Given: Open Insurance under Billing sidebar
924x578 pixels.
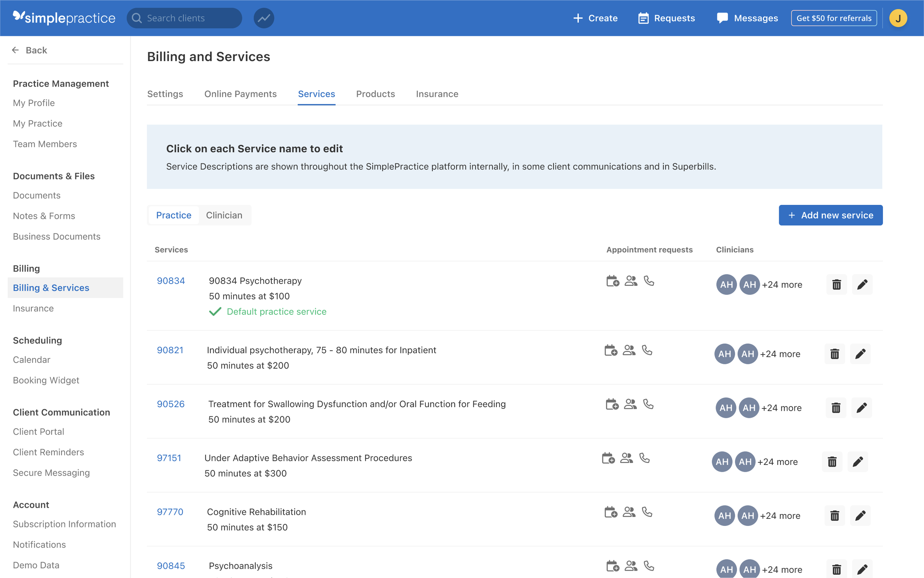Looking at the screenshot, I should pos(33,308).
